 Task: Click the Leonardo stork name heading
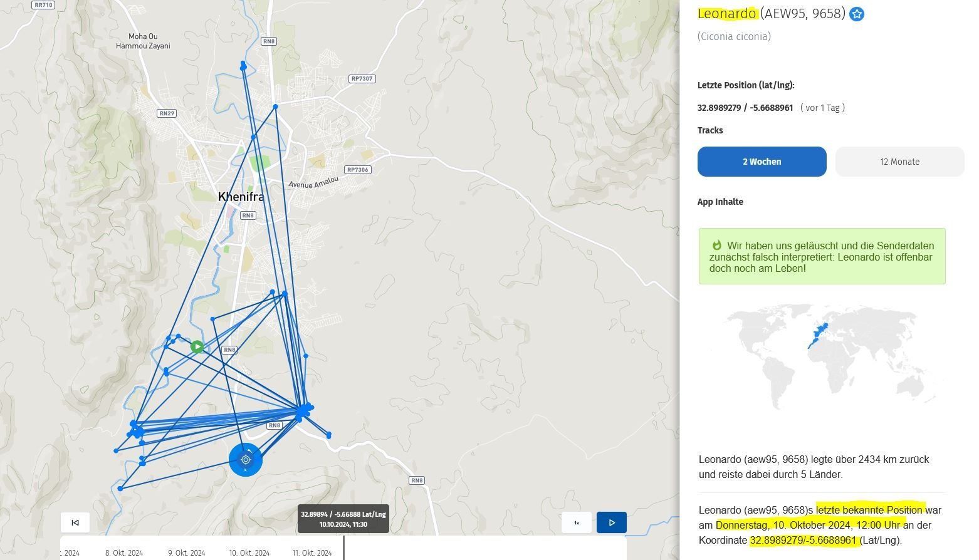click(727, 13)
